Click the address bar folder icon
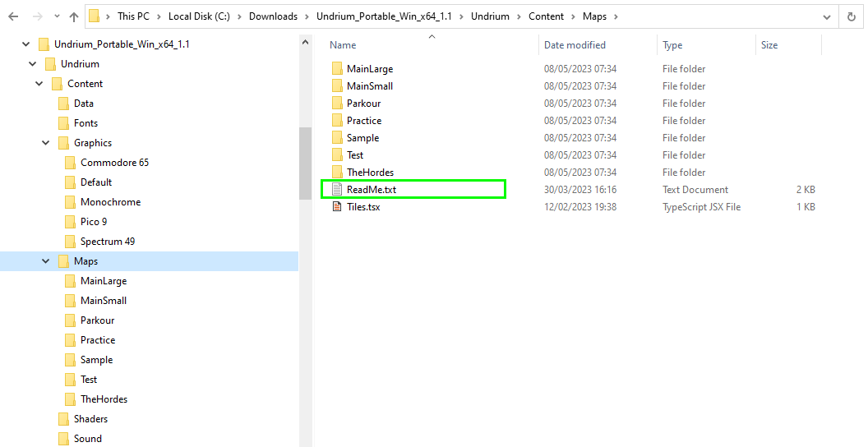The image size is (868, 447). click(x=94, y=16)
